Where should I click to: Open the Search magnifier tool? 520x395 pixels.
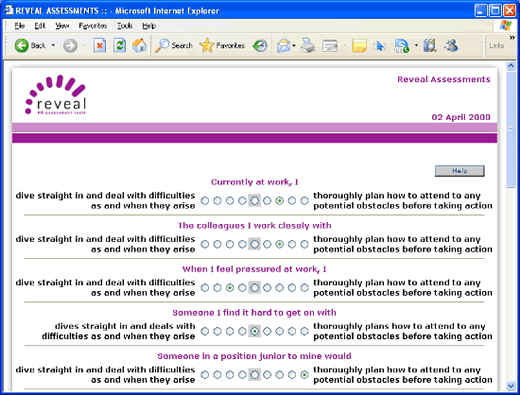tap(162, 46)
